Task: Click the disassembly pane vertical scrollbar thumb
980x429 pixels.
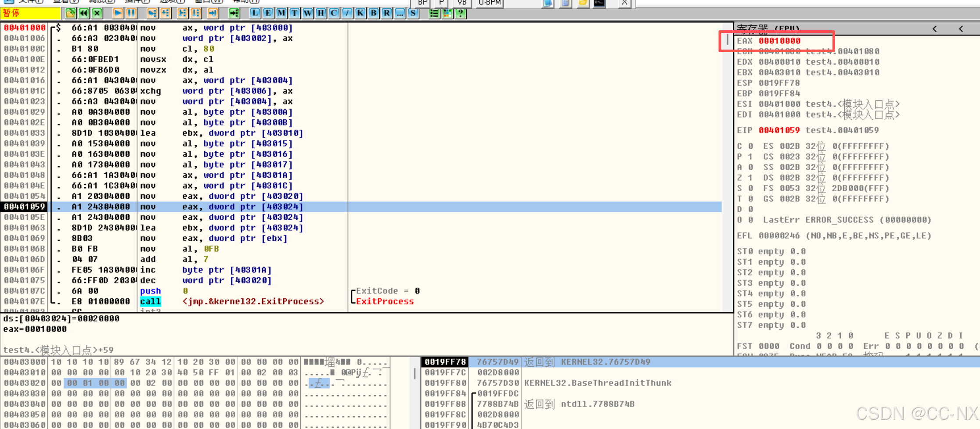Action: click(x=728, y=39)
